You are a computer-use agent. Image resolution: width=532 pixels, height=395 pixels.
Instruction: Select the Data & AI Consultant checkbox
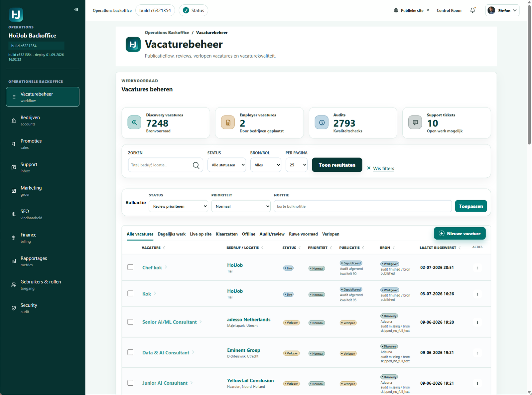[x=130, y=352]
